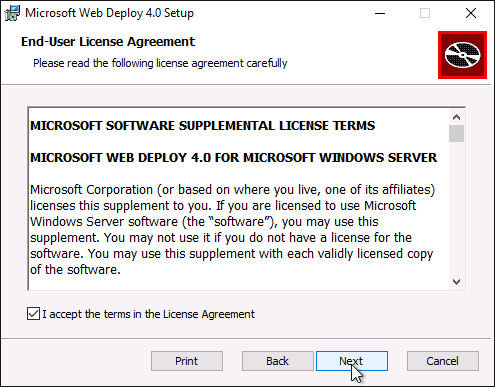Viewport: 495px width, 387px height.
Task: Click the license scrollbar thumb
Action: (456, 134)
